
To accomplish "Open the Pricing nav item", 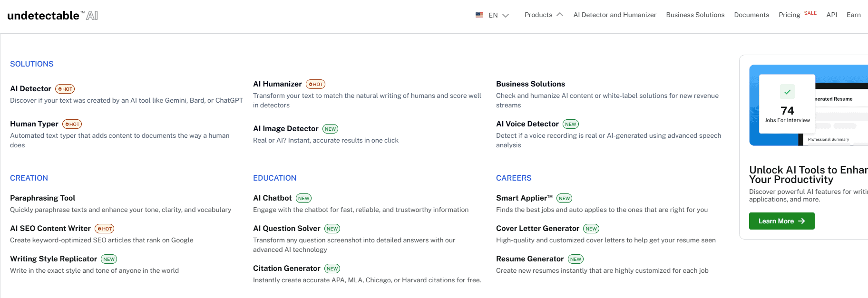I will click(789, 15).
